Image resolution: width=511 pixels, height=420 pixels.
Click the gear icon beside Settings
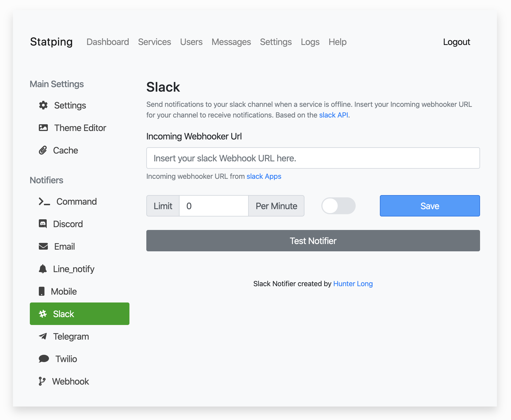click(43, 105)
